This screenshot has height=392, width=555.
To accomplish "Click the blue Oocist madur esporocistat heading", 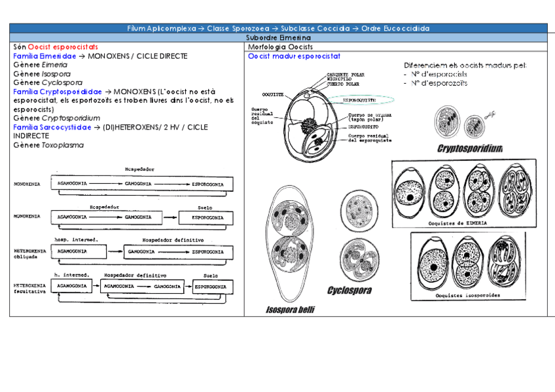I will pyautogui.click(x=294, y=56).
